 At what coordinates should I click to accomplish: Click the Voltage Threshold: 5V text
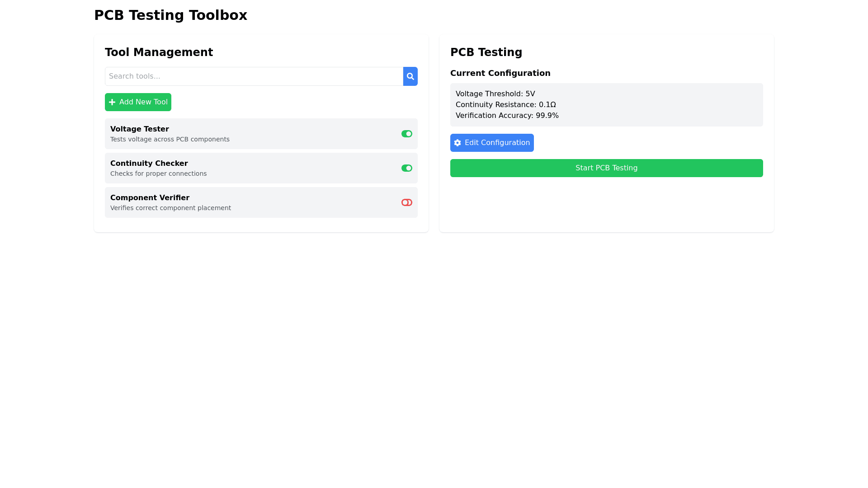[495, 94]
